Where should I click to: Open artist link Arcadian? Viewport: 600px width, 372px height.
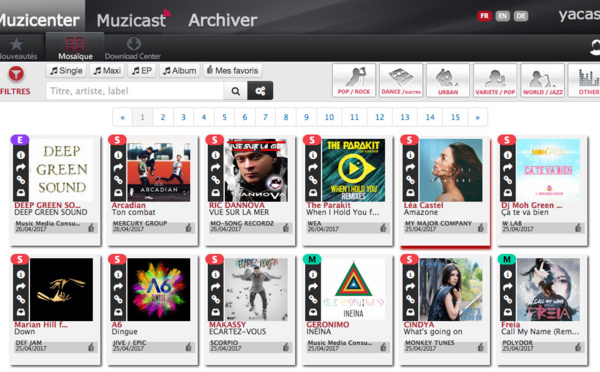(129, 205)
